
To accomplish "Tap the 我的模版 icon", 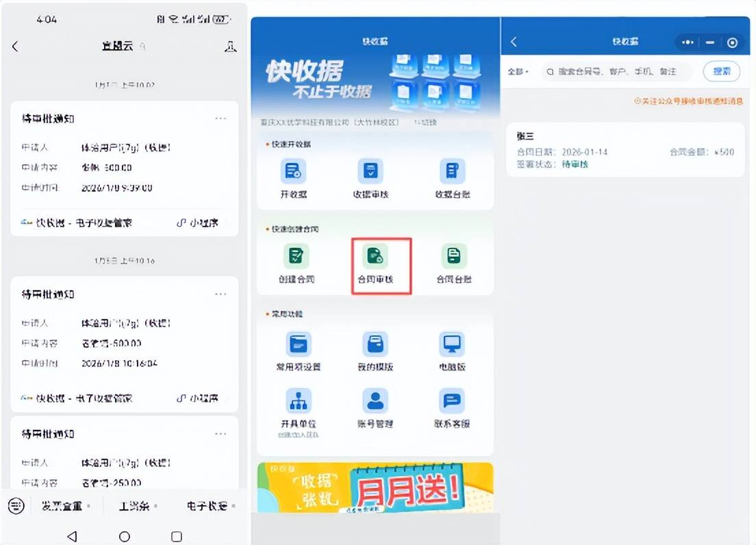I will (375, 344).
